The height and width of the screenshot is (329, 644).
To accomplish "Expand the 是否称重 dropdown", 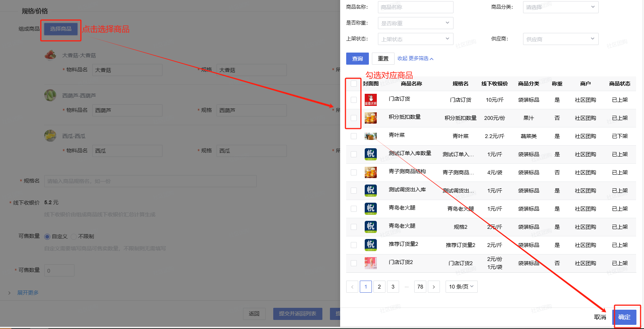I will point(415,23).
